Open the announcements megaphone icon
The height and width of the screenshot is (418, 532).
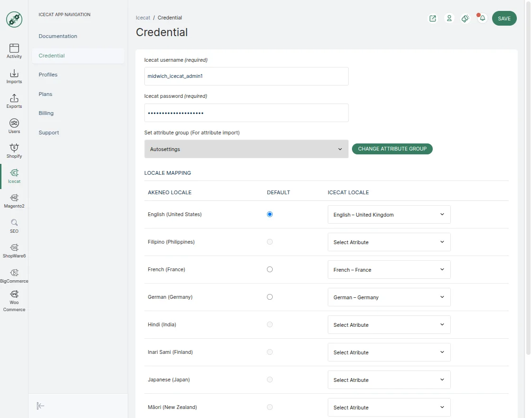coord(465,18)
